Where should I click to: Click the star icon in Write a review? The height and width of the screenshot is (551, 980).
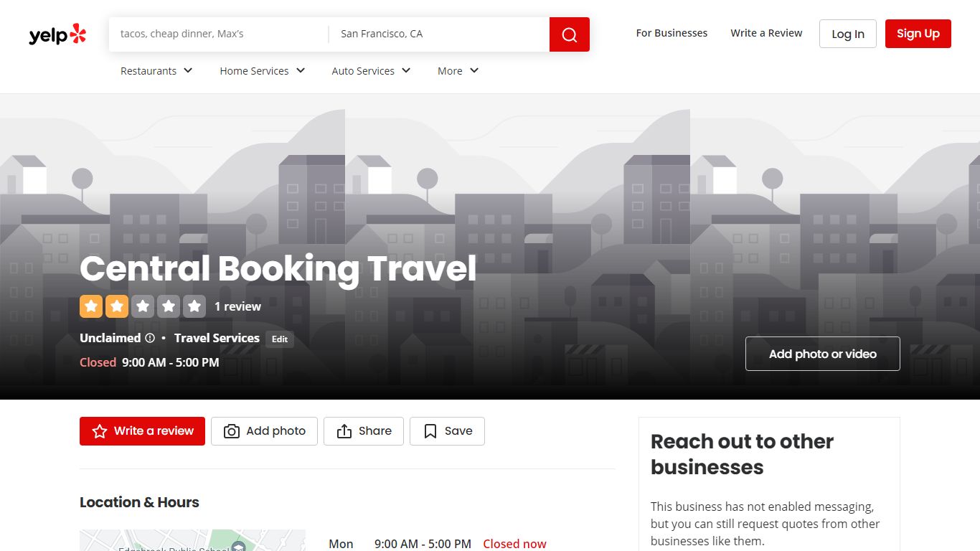(100, 431)
